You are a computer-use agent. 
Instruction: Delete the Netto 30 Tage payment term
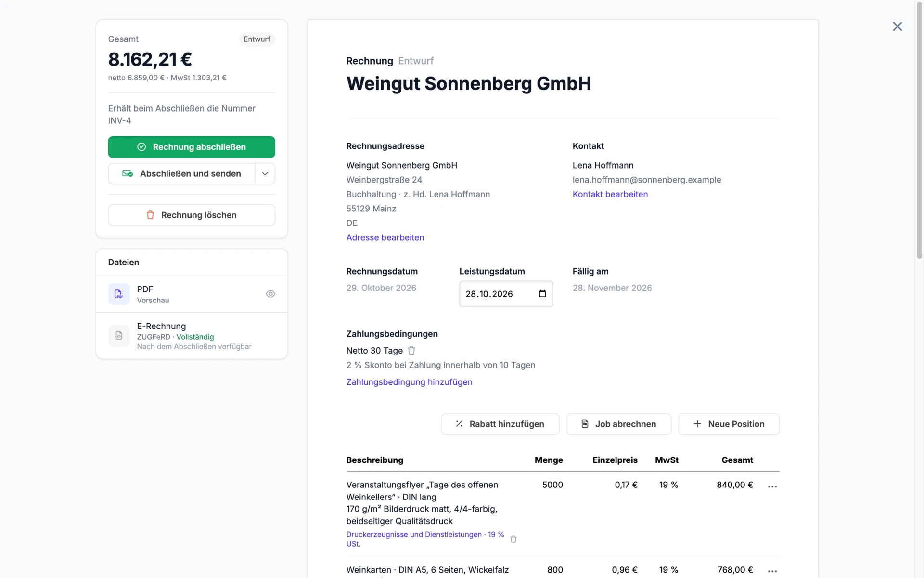click(x=411, y=351)
